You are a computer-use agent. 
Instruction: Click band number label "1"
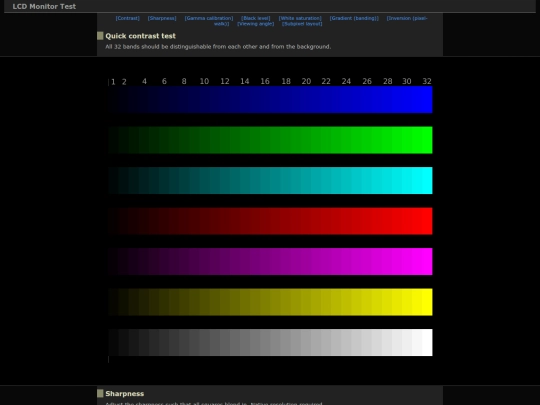coord(113,82)
